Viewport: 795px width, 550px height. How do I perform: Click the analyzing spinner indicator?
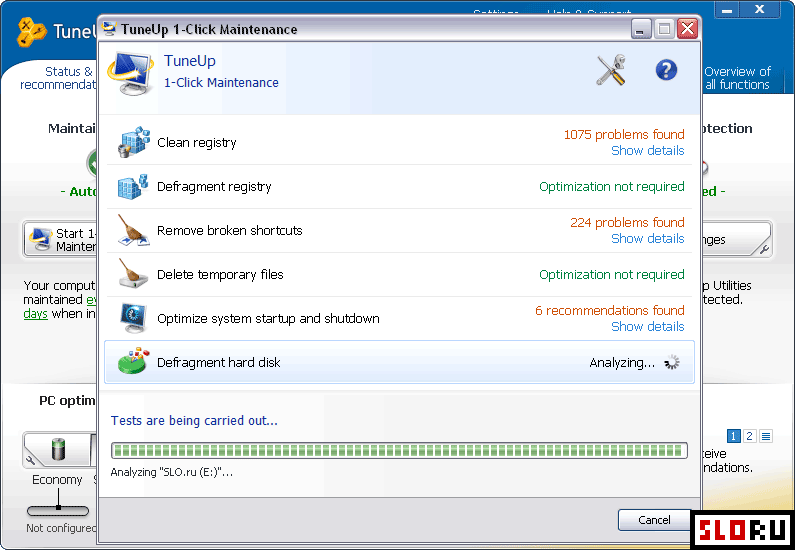point(672,362)
